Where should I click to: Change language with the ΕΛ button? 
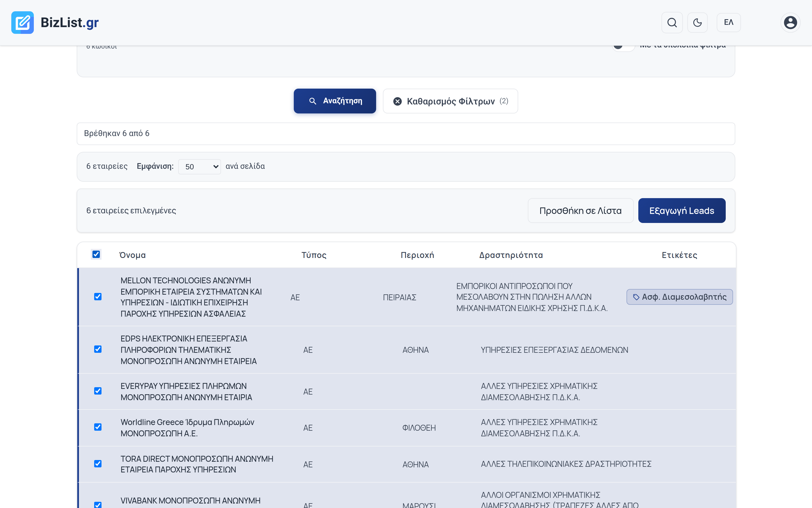point(729,23)
